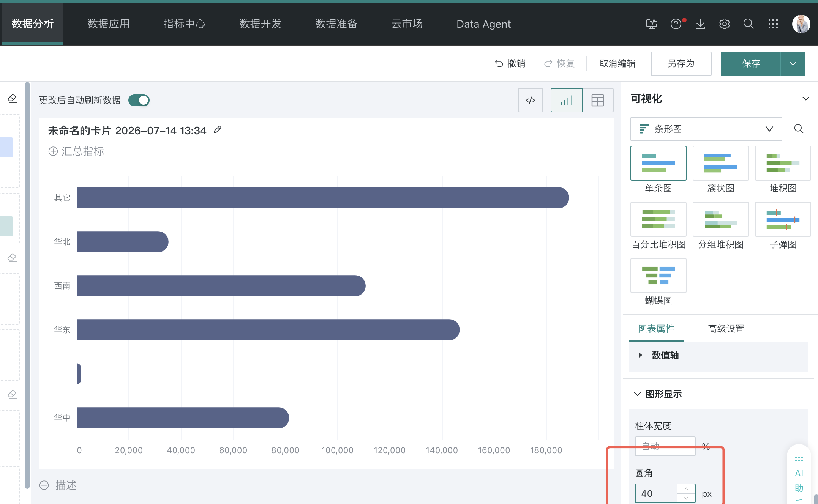
Task: Click the lower eraser icon in left sidebar
Action: click(x=12, y=394)
